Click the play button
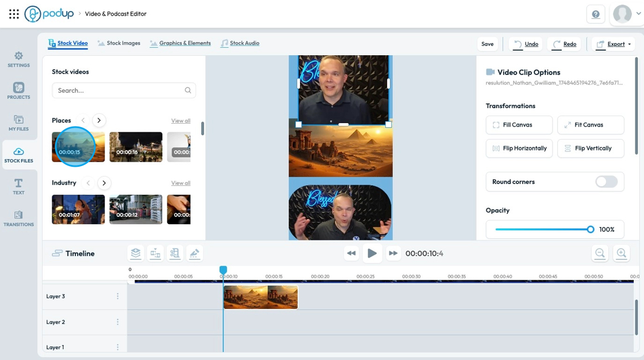Image resolution: width=644 pixels, height=360 pixels. [372, 253]
